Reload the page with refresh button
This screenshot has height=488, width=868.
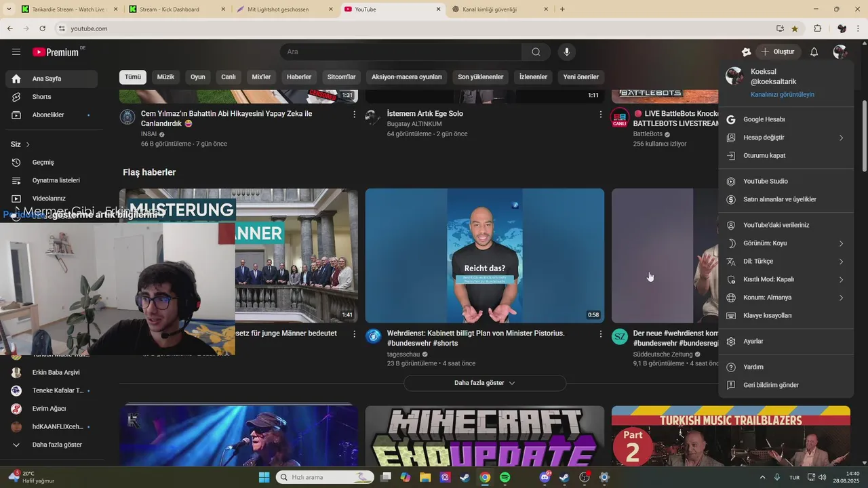(x=42, y=28)
